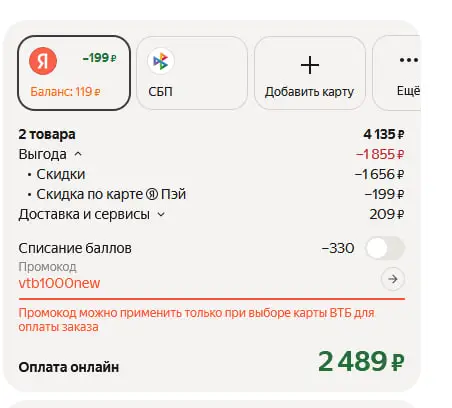Click Добавить карту button
This screenshot has width=452, height=408.
(x=310, y=73)
